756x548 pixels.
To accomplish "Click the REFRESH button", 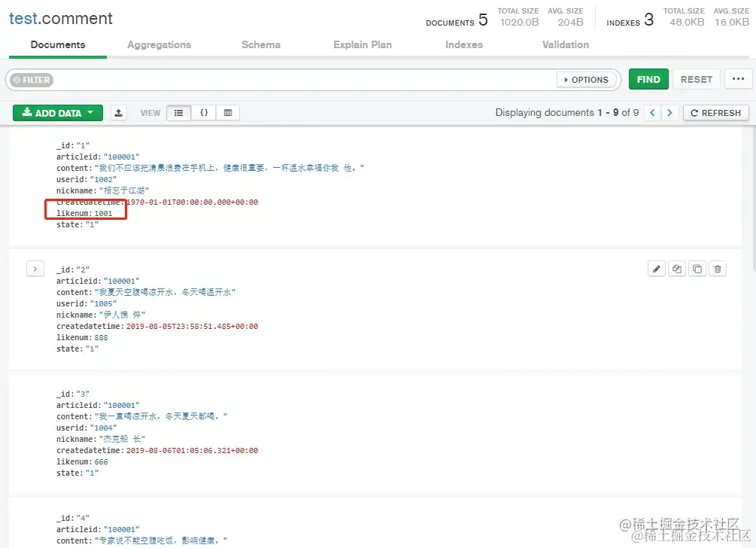I will pos(716,113).
